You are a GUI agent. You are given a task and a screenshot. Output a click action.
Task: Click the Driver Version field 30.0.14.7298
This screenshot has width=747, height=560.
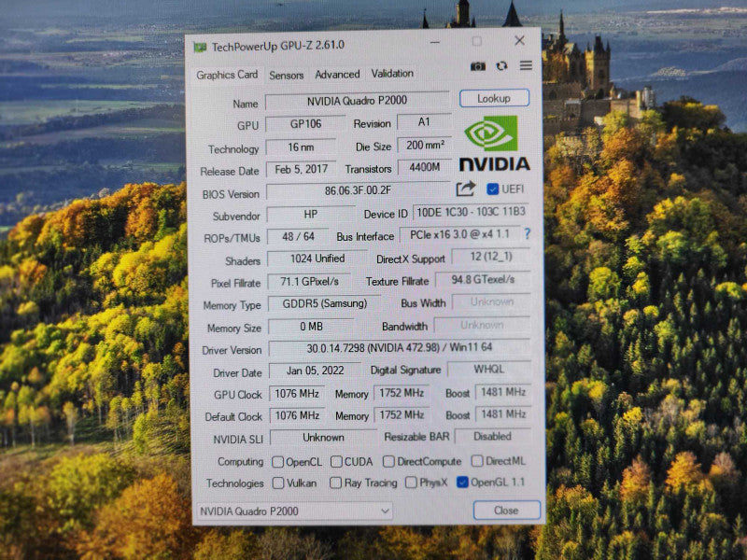coord(400,347)
